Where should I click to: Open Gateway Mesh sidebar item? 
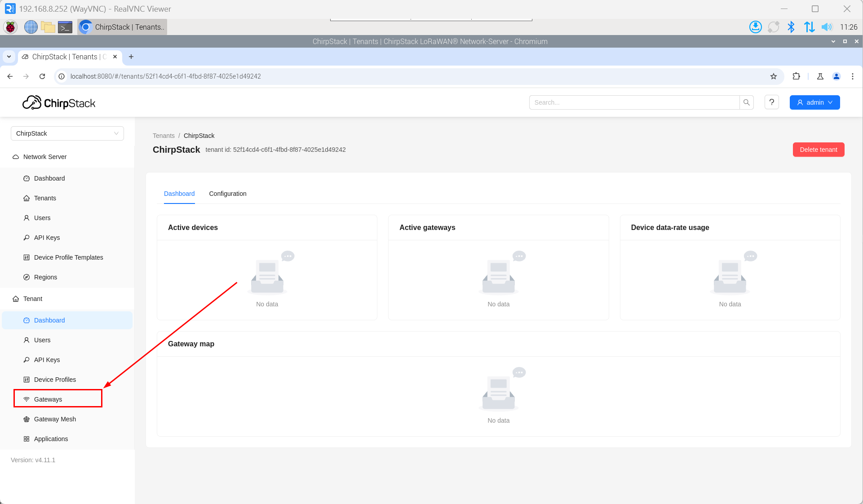click(55, 419)
